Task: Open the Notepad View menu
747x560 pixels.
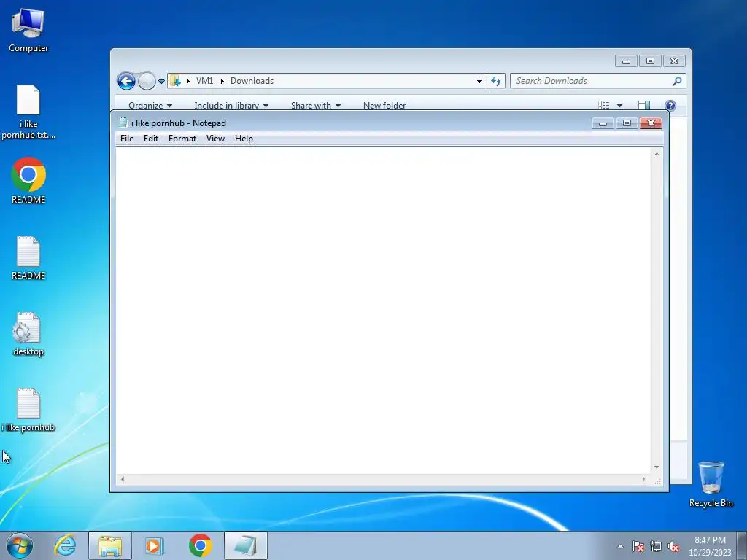Action: click(x=215, y=139)
